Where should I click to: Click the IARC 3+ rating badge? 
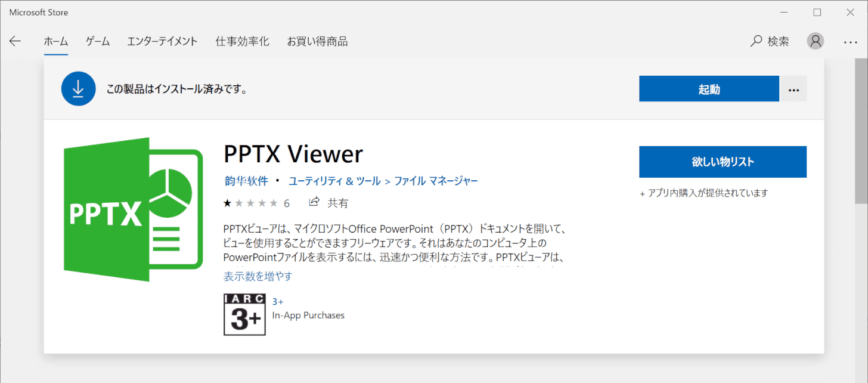(244, 314)
